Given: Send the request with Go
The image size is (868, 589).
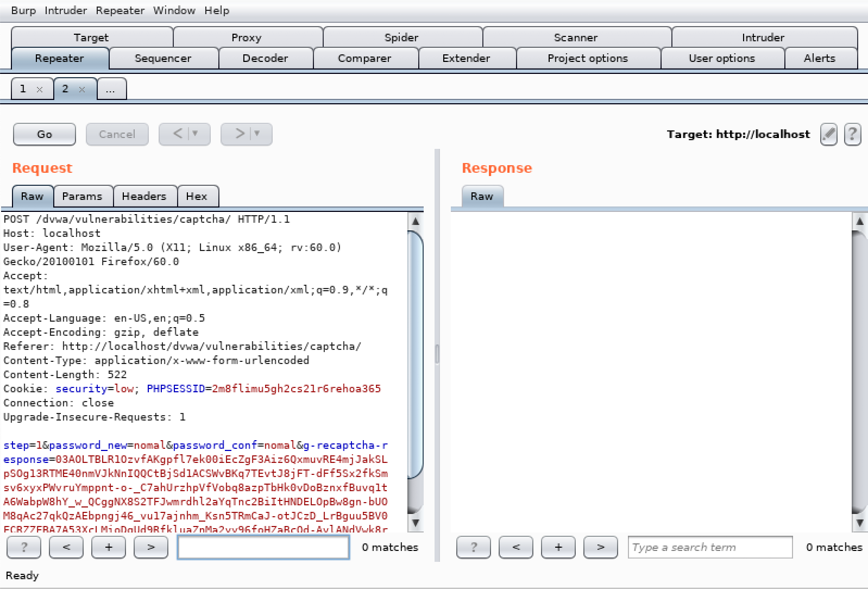Looking at the screenshot, I should point(45,134).
